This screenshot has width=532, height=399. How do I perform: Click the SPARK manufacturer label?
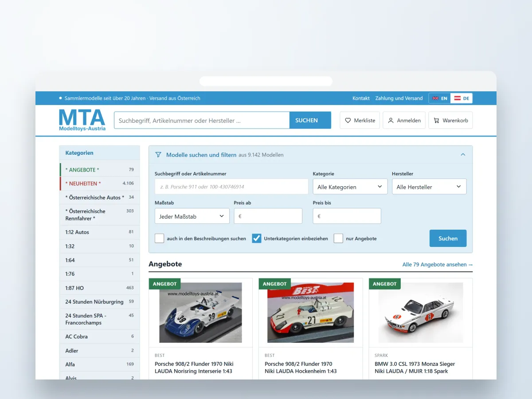click(381, 356)
